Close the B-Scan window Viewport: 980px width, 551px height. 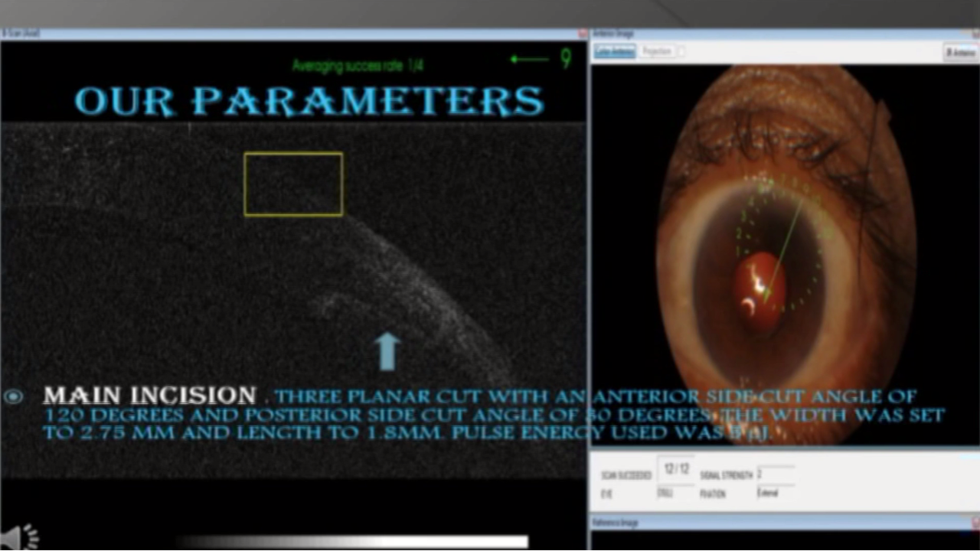tap(582, 34)
